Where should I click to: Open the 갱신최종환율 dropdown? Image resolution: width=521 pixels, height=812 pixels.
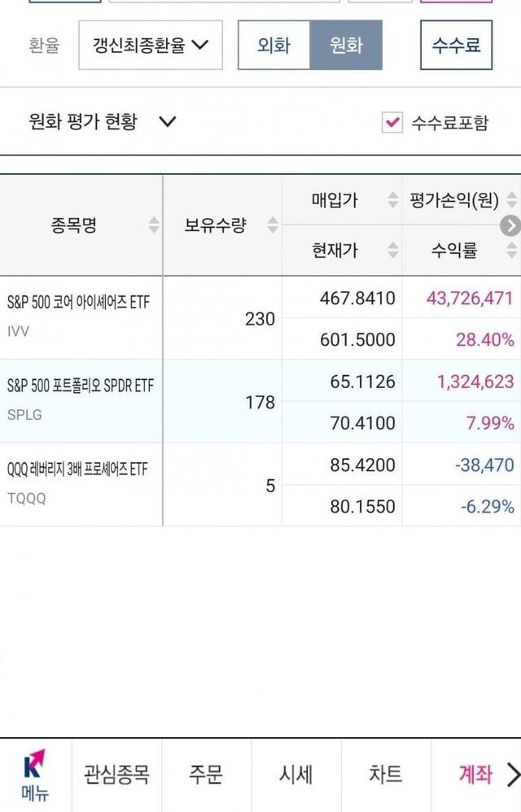(151, 46)
